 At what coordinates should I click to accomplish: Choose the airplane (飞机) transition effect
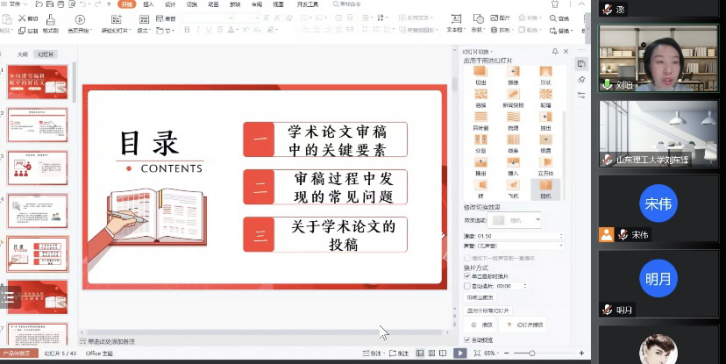pos(513,188)
